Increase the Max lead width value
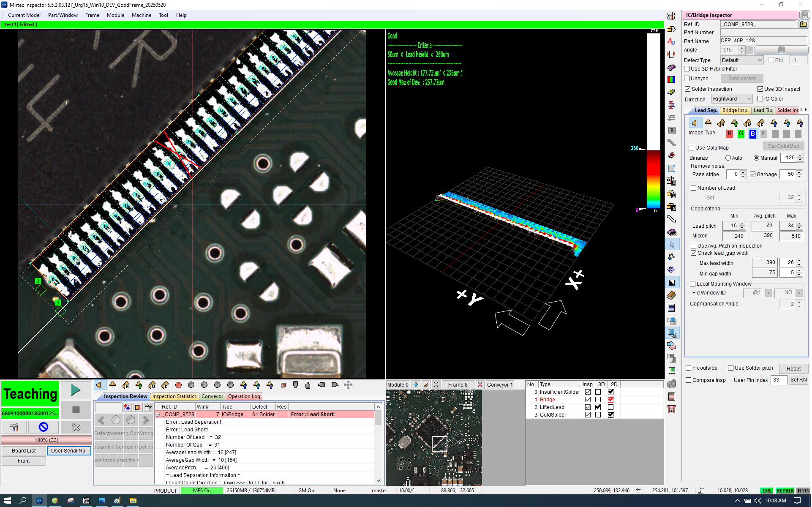812x507 pixels. 799,261
